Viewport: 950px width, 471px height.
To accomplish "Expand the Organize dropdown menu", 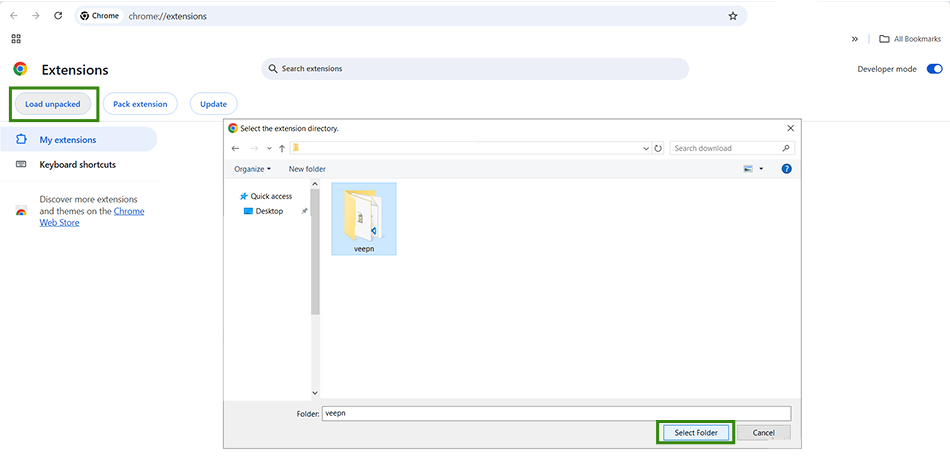I will coord(252,169).
